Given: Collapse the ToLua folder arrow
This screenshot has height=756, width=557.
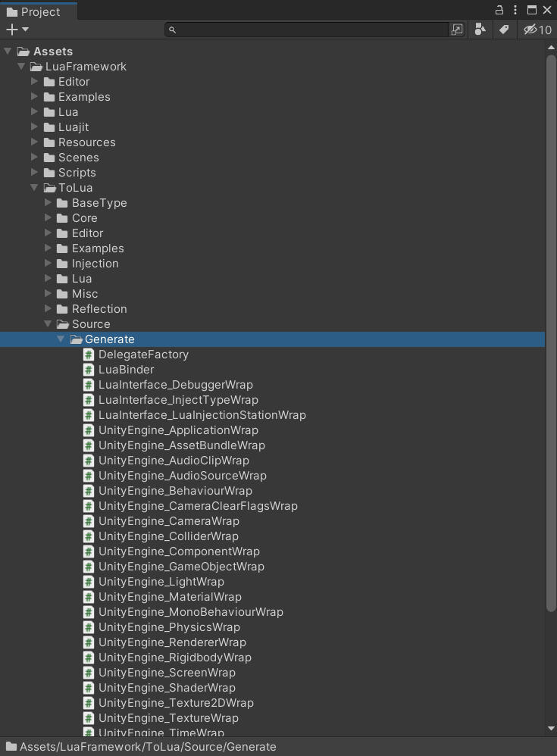Looking at the screenshot, I should click(x=34, y=187).
